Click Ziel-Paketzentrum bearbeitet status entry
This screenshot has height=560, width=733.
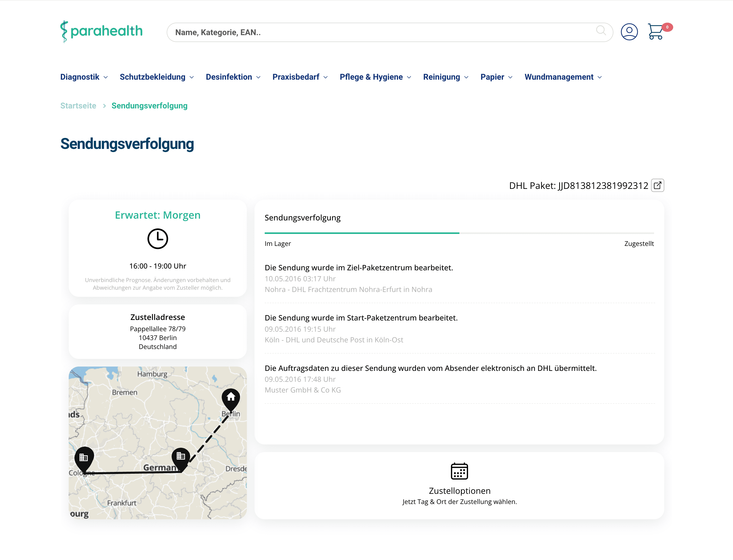[x=359, y=268]
